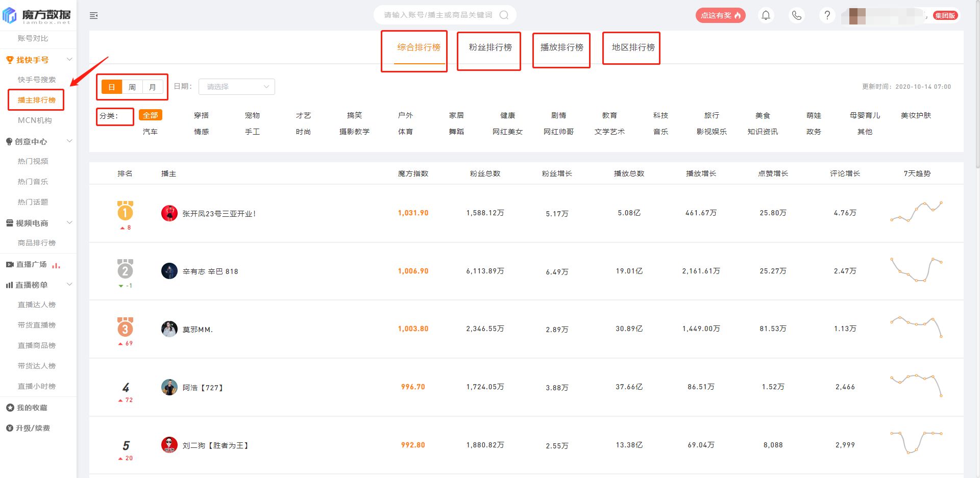The width and height of the screenshot is (980, 478).
Task: Filter by 母婴育儿 category
Action: (865, 115)
